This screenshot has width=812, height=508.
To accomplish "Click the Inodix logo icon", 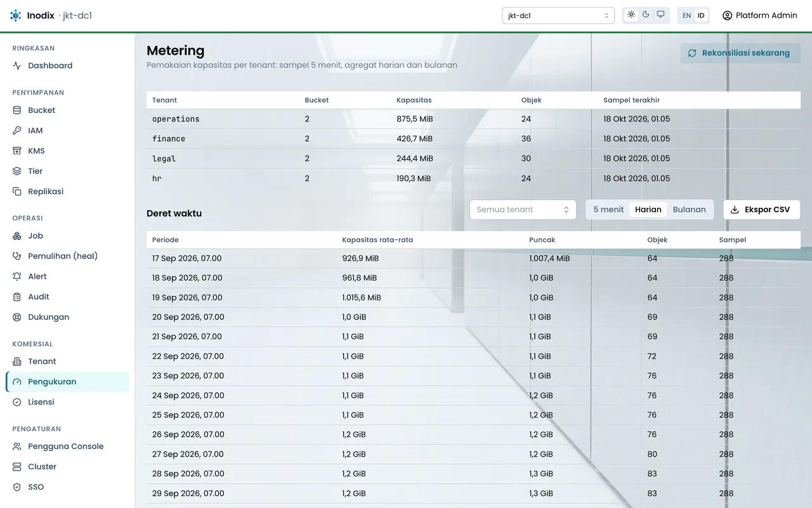I will pyautogui.click(x=15, y=15).
